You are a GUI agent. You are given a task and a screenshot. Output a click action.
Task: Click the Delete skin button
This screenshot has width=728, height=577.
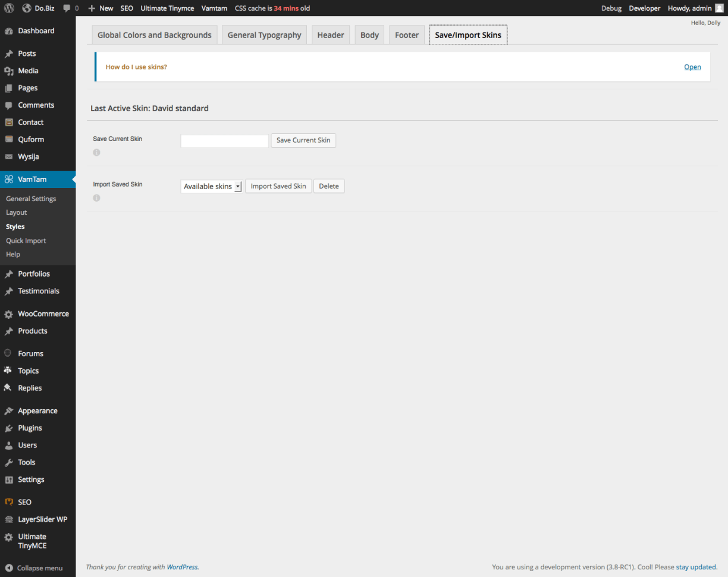coord(329,186)
